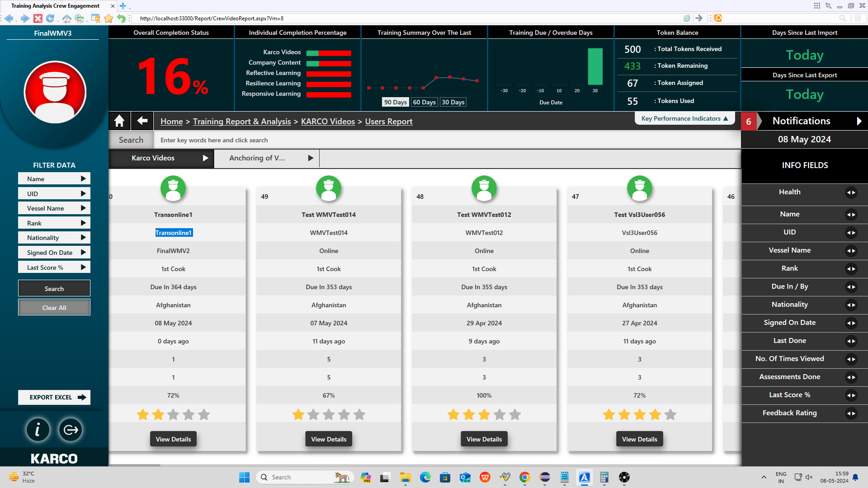Screen dimensions: 868x488
Task: Toggle the Due In / By field arrows
Action: [851, 287]
